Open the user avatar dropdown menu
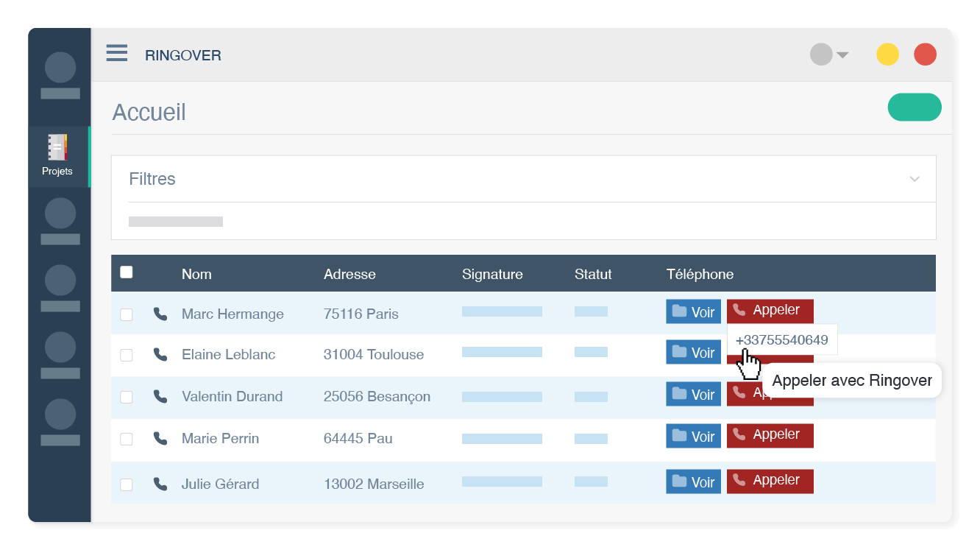This screenshot has height=550, width=980. [x=828, y=54]
